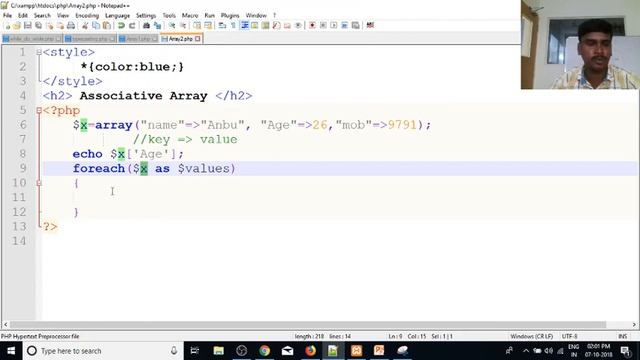Click the Windows Start button

point(11,351)
